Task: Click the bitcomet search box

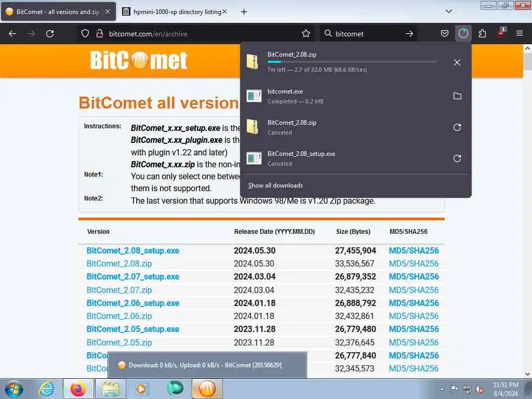Action: (368, 34)
